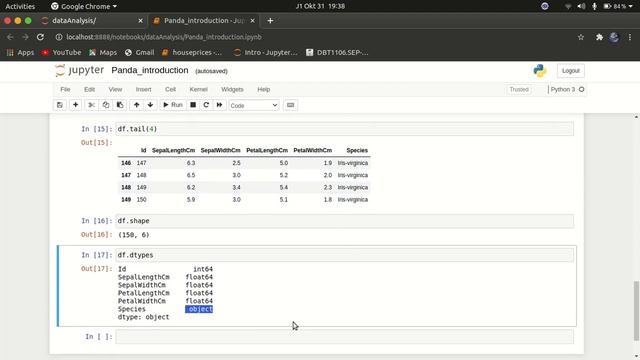Open the Kernel menu
This screenshot has width=640, height=360.
pyautogui.click(x=198, y=89)
